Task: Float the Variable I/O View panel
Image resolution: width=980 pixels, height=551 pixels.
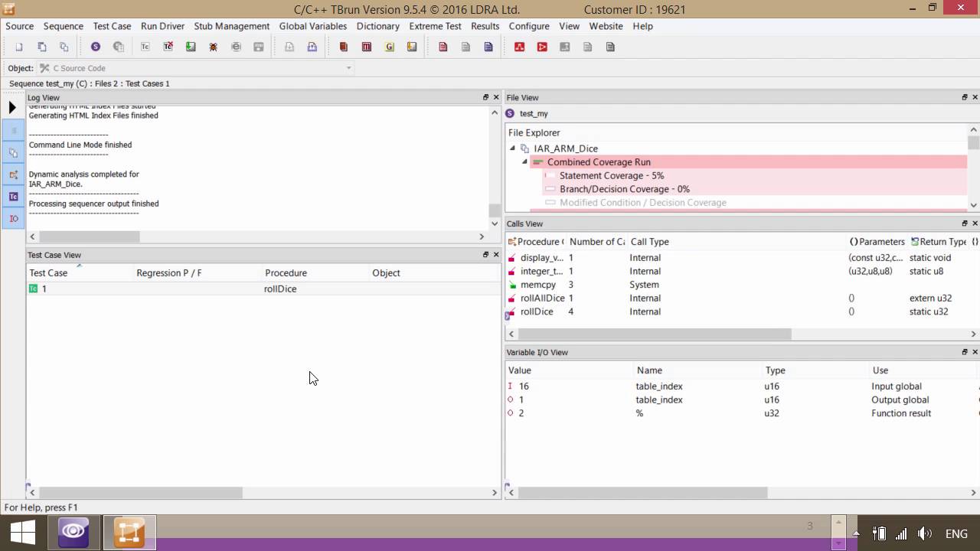Action: click(x=965, y=352)
